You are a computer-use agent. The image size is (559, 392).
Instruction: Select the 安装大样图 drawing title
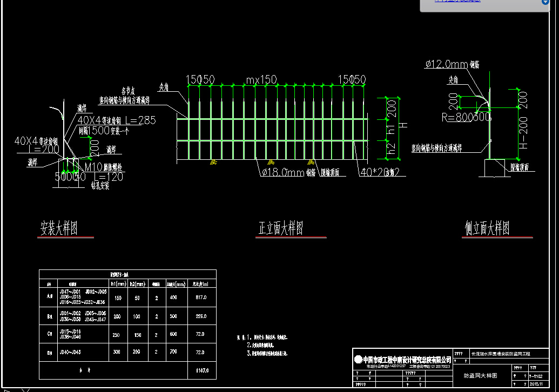coord(59,228)
